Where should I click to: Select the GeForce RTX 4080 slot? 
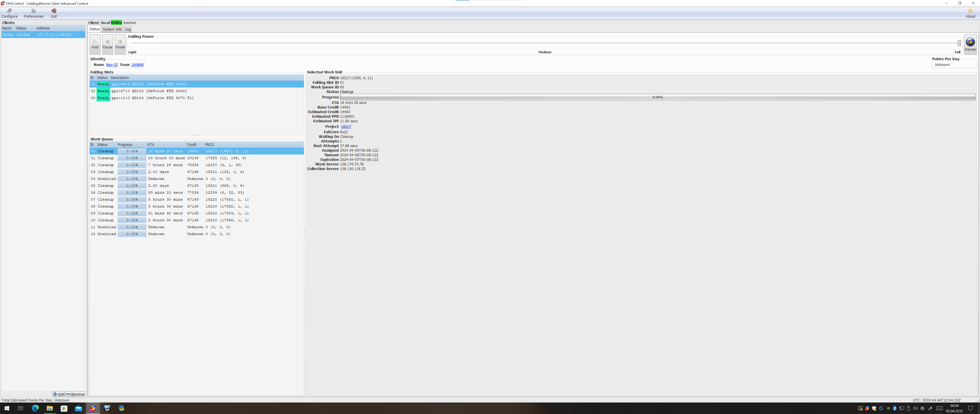pos(197,84)
